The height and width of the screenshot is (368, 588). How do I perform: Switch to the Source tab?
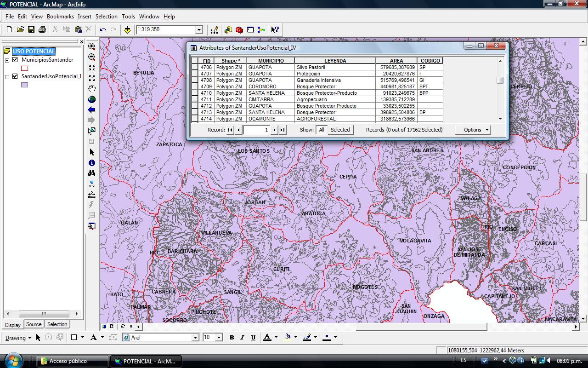[x=34, y=324]
